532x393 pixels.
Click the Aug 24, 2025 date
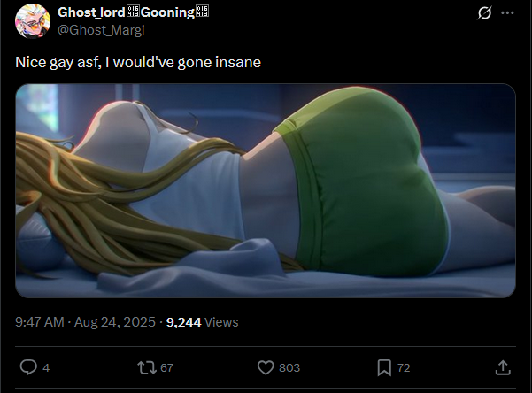coord(115,321)
